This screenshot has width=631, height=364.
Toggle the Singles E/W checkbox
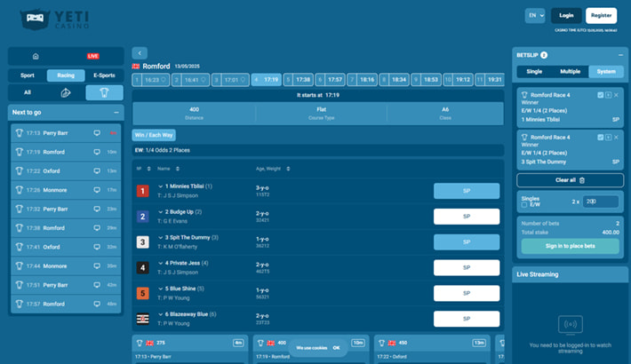point(524,205)
